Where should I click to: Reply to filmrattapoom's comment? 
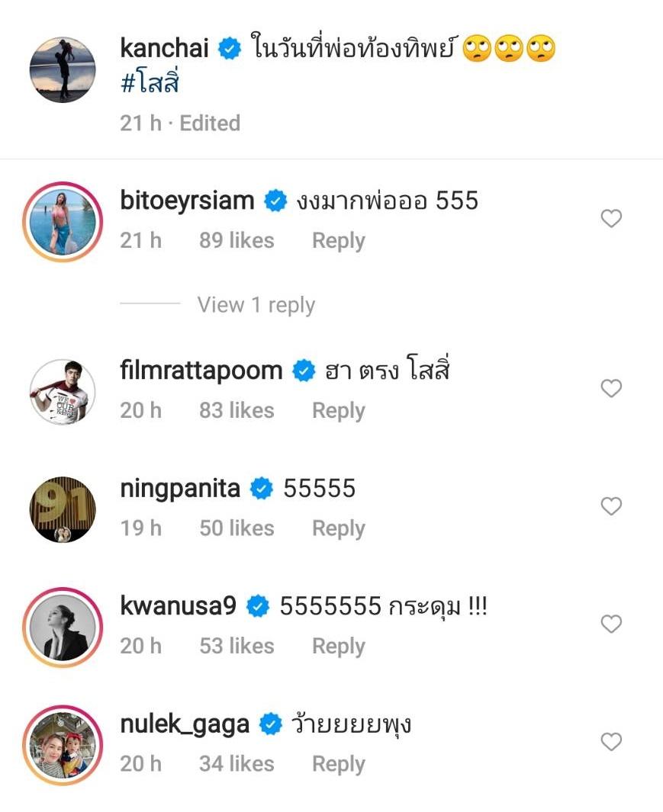pos(338,411)
